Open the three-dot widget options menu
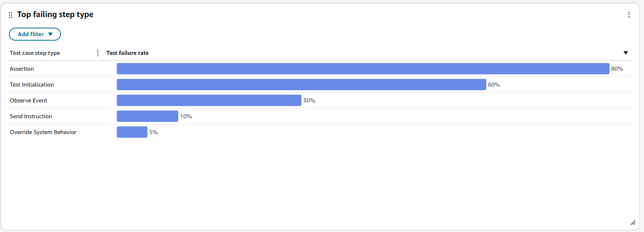The width and height of the screenshot is (644, 232). [629, 15]
